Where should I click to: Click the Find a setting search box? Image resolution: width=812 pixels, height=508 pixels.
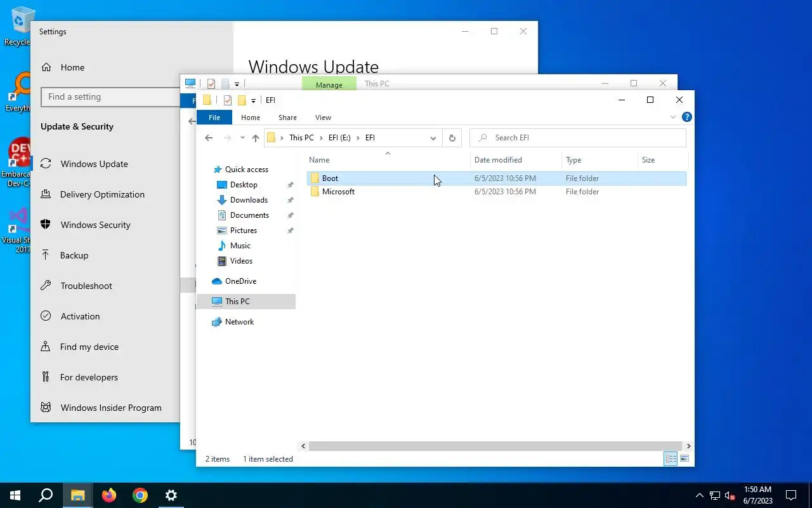(112, 97)
